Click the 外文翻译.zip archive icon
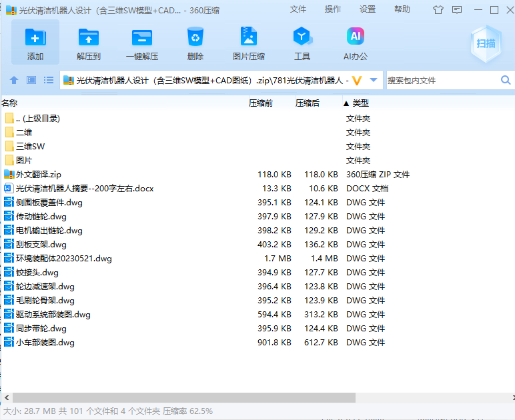Viewport: 515px width, 420px height. pos(9,174)
